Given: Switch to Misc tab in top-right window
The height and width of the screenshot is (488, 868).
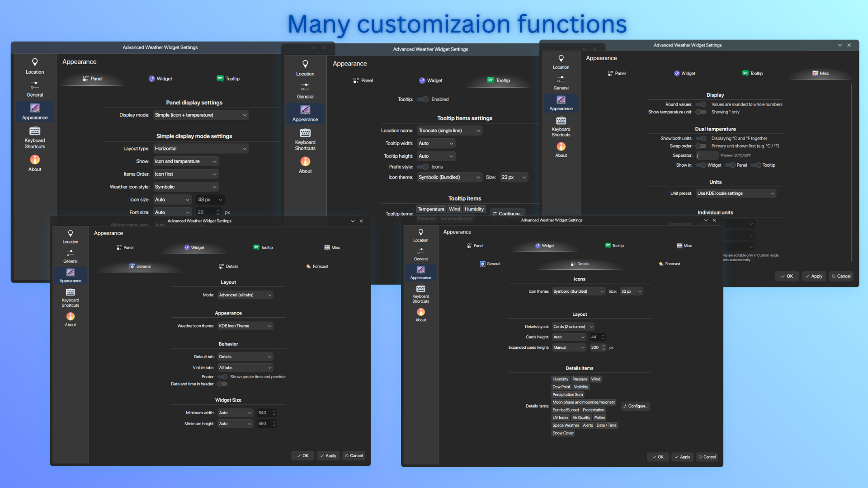Looking at the screenshot, I should click(821, 73).
